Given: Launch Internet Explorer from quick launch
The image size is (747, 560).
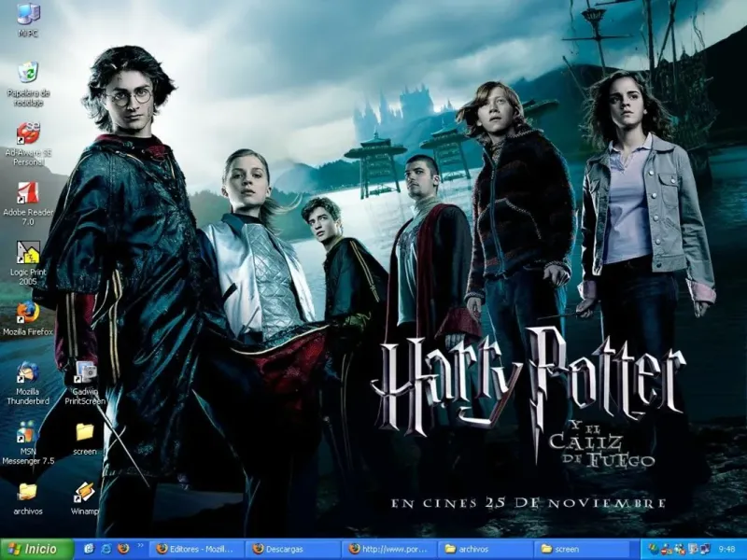Looking at the screenshot, I should [106, 549].
